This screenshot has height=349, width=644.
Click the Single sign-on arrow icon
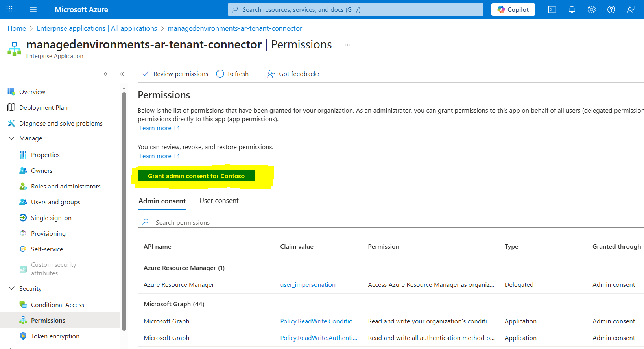(x=23, y=218)
